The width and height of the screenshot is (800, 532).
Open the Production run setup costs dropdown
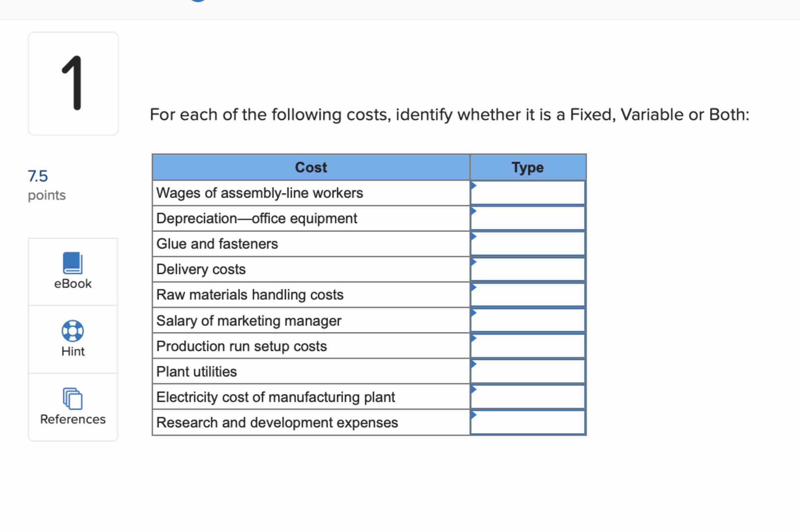point(528,346)
